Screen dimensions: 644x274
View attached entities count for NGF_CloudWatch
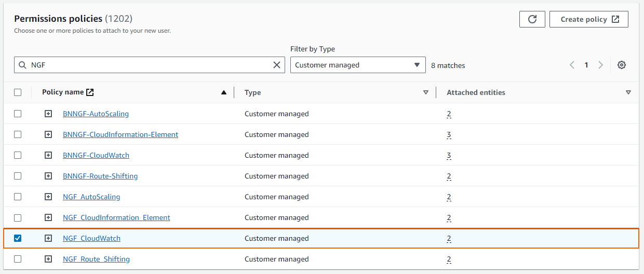449,238
